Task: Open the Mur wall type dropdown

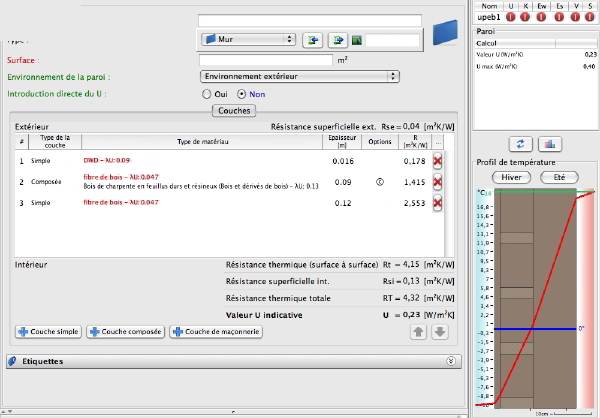Action: tap(248, 39)
